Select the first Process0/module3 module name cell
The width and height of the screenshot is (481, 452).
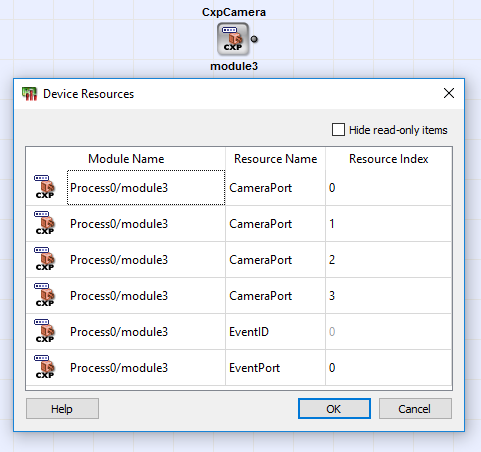click(x=146, y=188)
